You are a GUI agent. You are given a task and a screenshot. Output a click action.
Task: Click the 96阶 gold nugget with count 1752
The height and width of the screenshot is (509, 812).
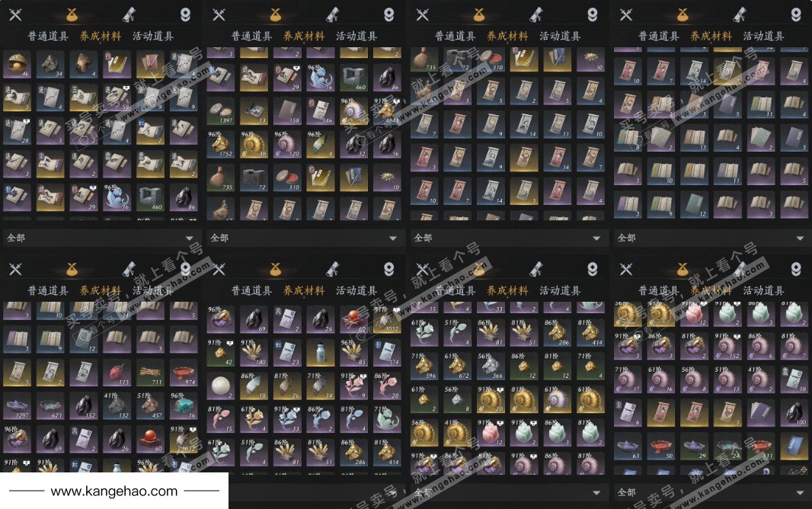point(221,145)
